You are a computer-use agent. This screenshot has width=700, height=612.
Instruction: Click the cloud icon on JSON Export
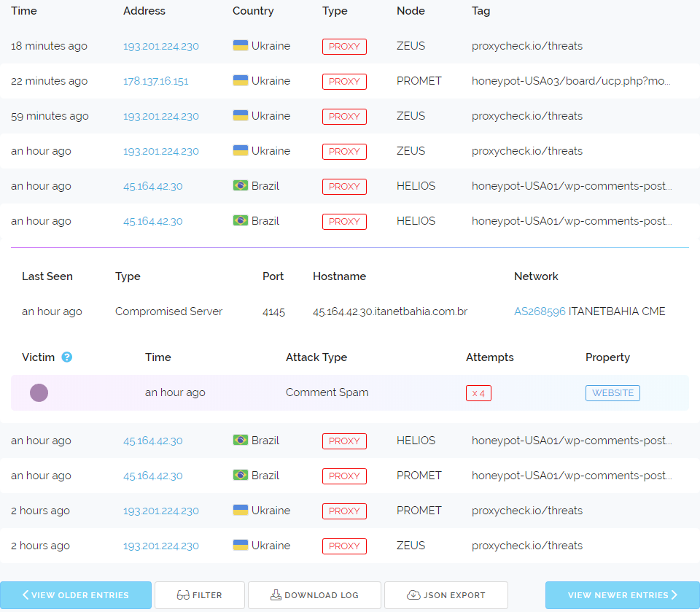413,595
